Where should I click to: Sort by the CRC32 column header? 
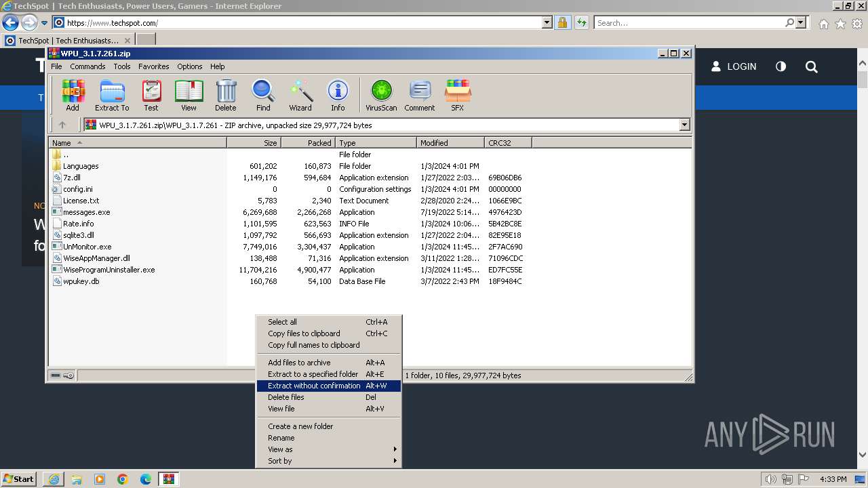(508, 143)
